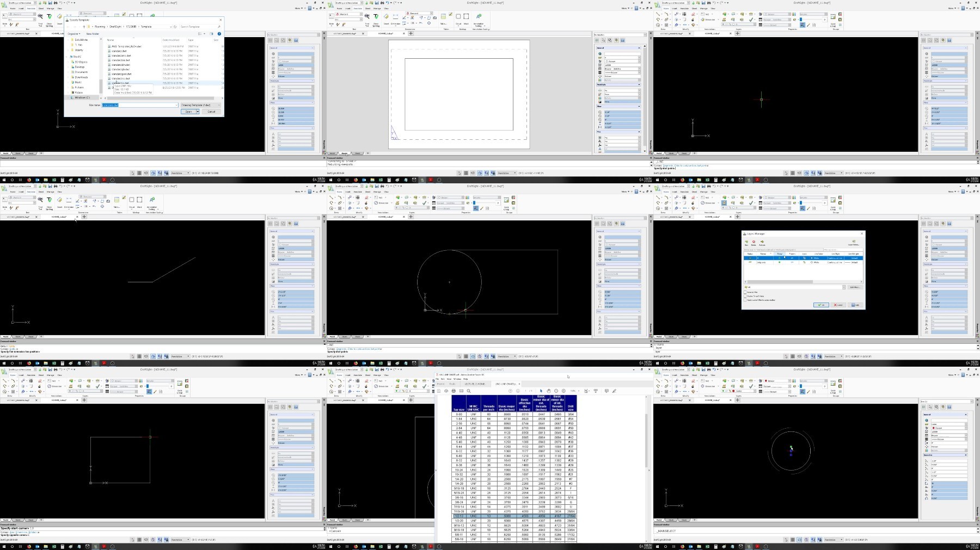Screen dimensions: 980x550
Task: Click the File name field in Specify Template
Action: click(140, 105)
